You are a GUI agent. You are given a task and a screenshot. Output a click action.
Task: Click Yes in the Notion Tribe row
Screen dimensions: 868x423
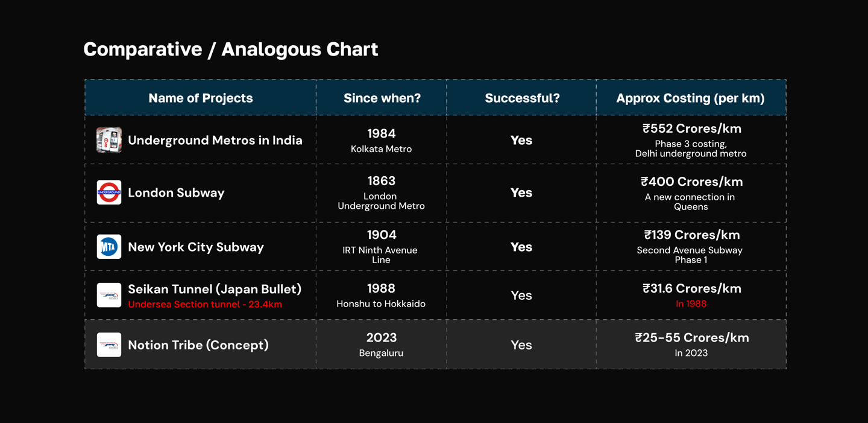(522, 345)
